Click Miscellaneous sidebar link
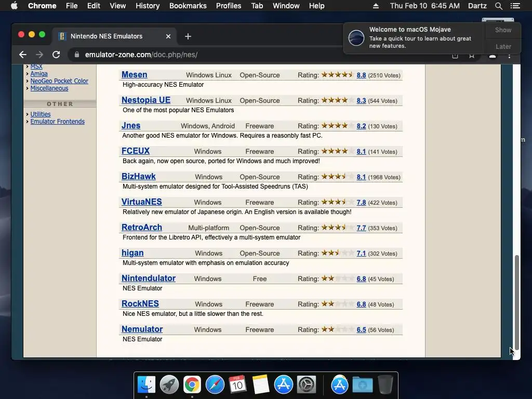This screenshot has height=399, width=532. click(x=49, y=88)
